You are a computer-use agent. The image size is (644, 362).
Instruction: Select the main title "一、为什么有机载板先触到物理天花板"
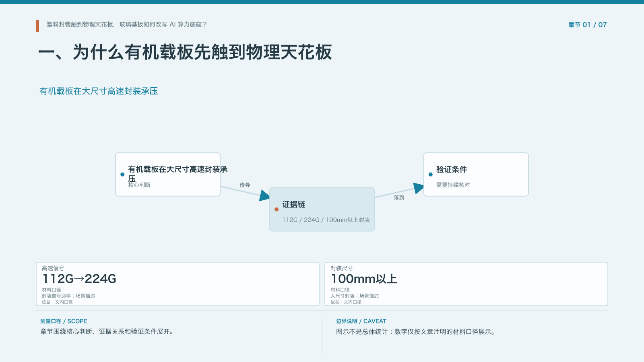coord(185,52)
